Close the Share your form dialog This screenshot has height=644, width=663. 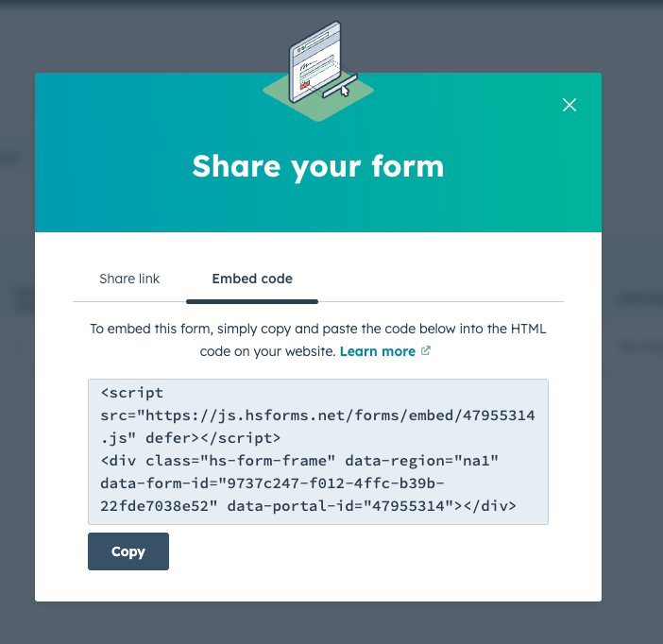click(x=569, y=105)
